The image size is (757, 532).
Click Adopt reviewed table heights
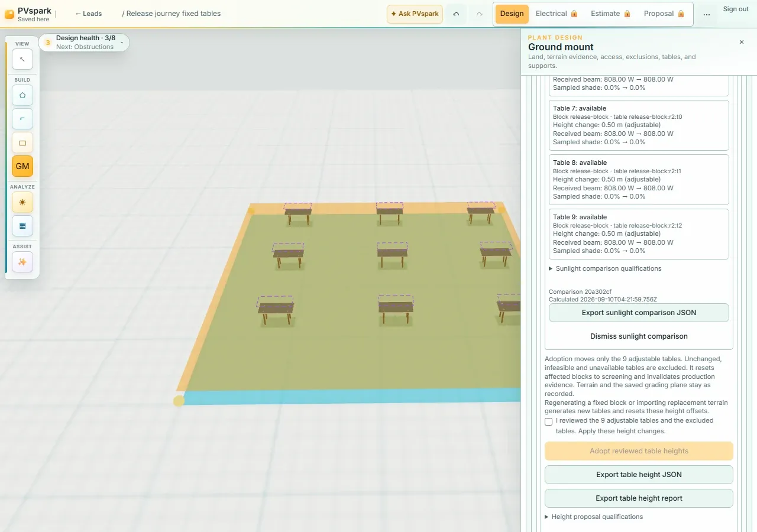click(639, 451)
